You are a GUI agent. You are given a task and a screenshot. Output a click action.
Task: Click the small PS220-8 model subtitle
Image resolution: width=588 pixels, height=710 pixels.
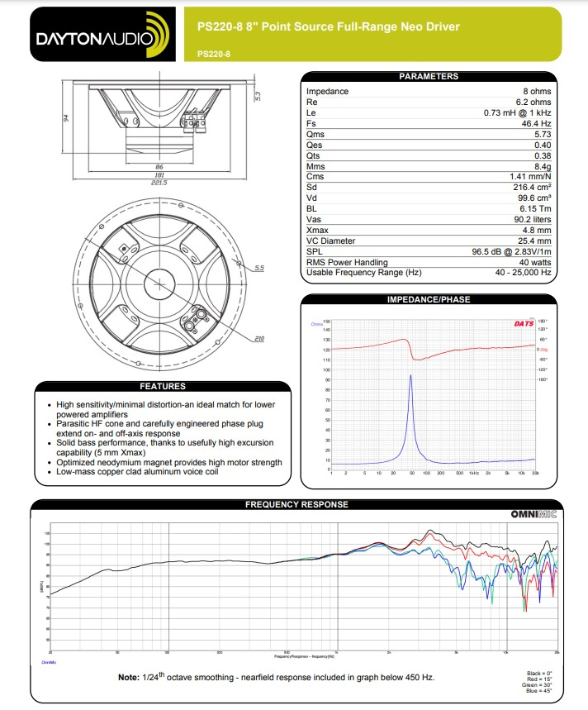(x=213, y=56)
